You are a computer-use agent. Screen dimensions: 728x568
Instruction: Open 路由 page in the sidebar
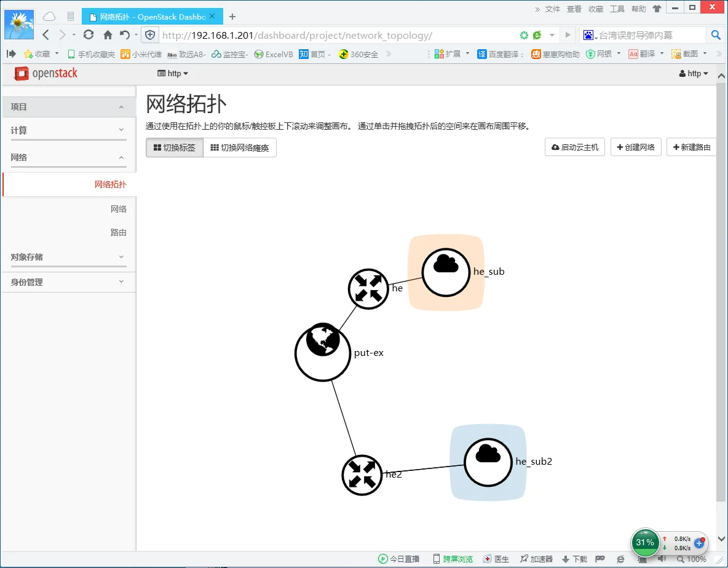tap(119, 232)
